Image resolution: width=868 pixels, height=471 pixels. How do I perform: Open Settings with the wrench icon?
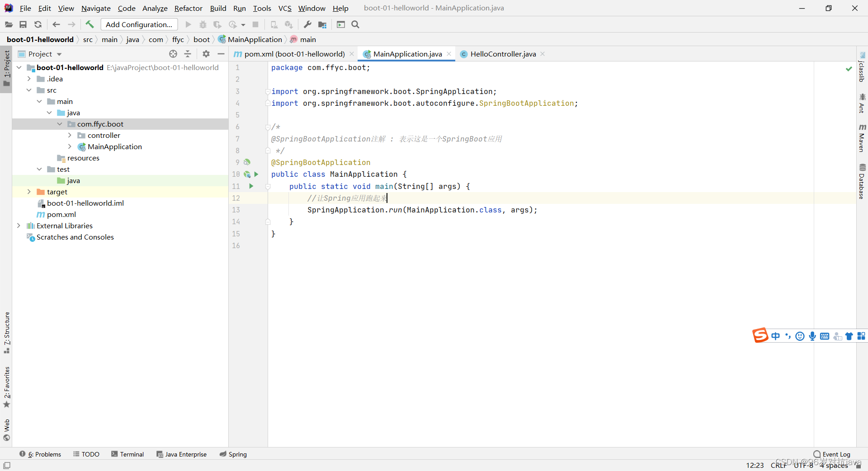[307, 24]
